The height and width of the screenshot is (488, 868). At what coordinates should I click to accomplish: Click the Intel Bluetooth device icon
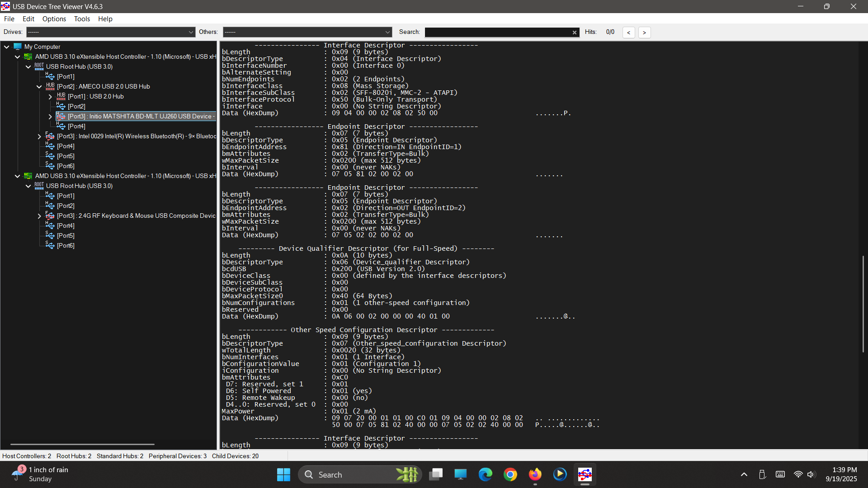[x=50, y=136]
